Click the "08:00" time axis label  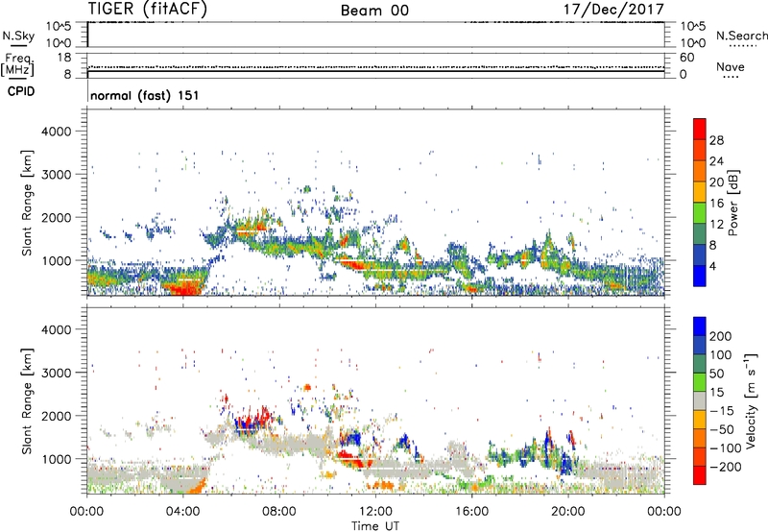pos(279,512)
